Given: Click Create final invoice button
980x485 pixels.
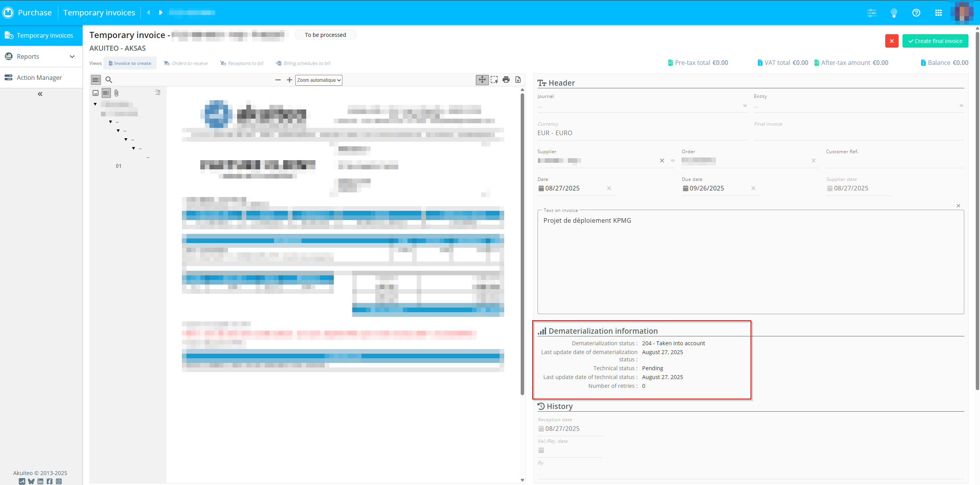Looking at the screenshot, I should [935, 41].
